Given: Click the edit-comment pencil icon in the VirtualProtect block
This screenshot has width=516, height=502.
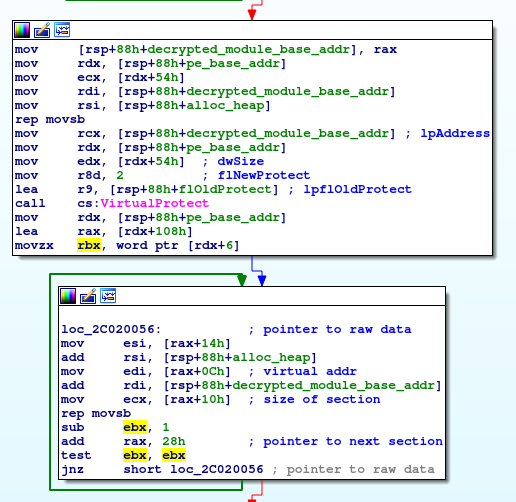Looking at the screenshot, I should [x=42, y=30].
